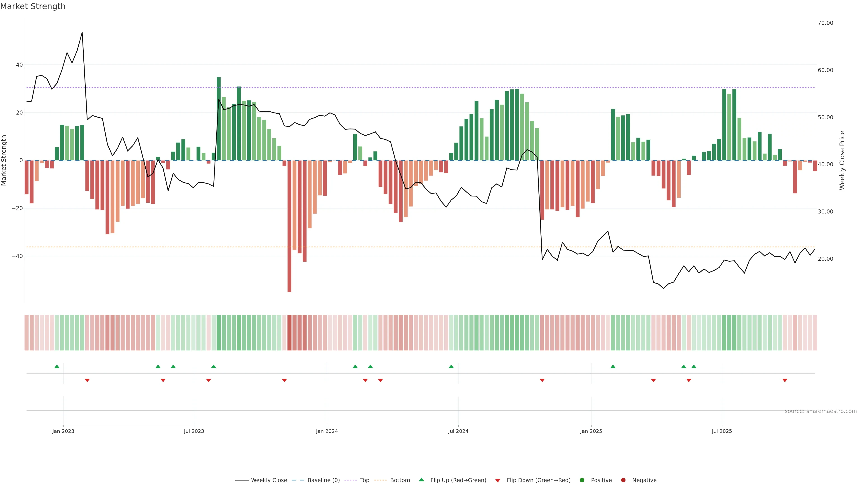Click the red flip-down marker near Nov 2023
868x488 pixels.
284,380
